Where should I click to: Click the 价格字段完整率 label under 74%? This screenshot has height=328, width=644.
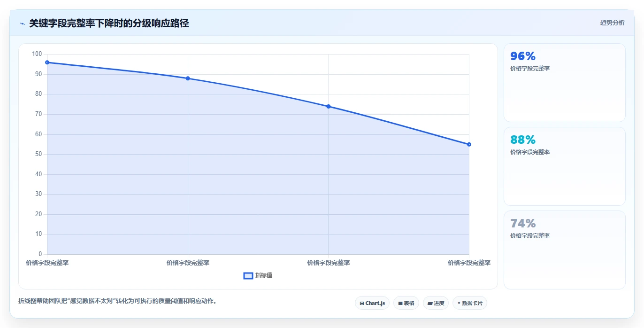(530, 236)
